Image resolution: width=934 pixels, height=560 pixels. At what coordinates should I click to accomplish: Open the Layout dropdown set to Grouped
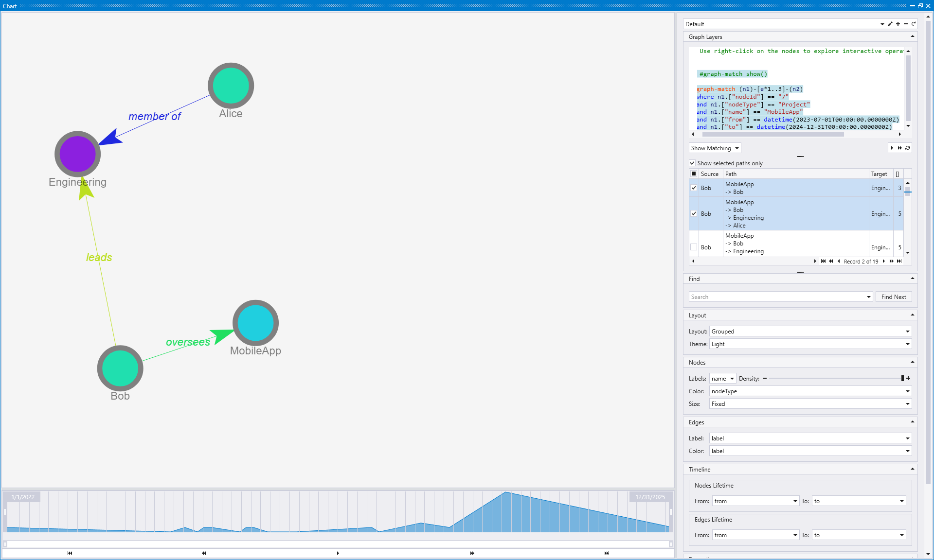[x=907, y=331]
